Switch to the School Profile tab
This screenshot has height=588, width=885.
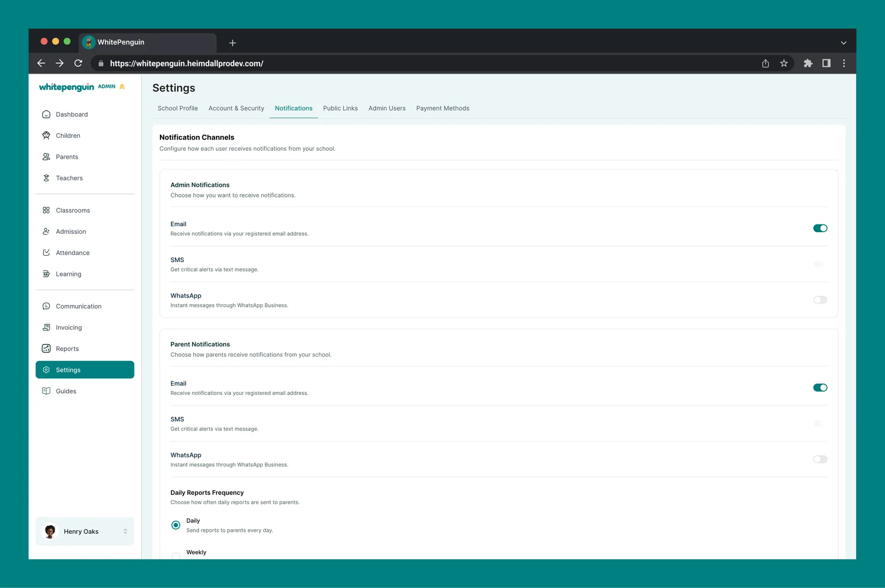click(177, 108)
